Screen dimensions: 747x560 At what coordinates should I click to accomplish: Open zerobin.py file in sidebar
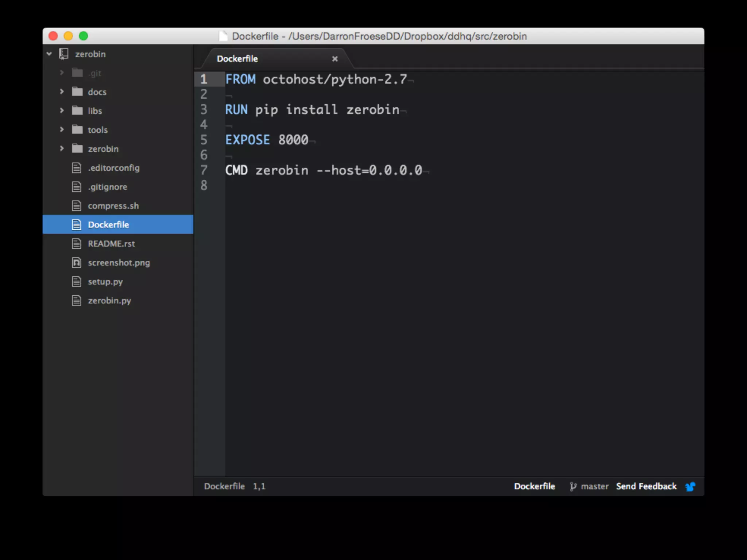point(109,300)
